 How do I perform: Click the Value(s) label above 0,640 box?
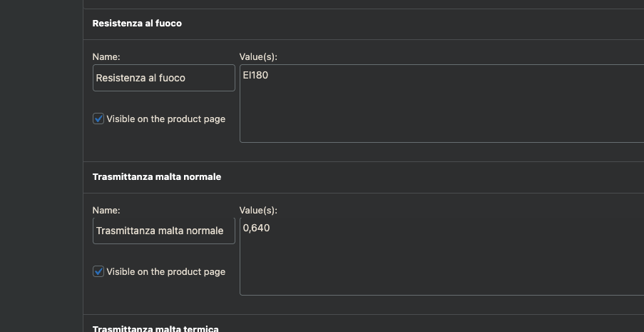coord(258,210)
